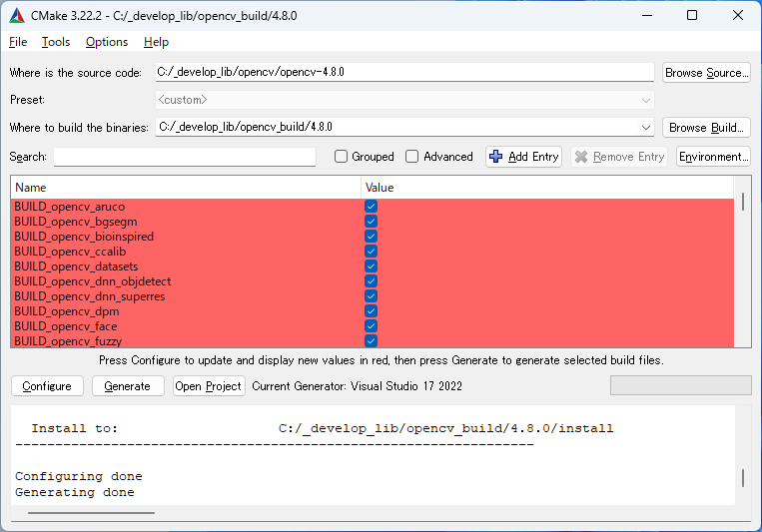The width and height of the screenshot is (762, 532).
Task: Select the BUILD_opencv_aruco row name
Action: click(70, 207)
